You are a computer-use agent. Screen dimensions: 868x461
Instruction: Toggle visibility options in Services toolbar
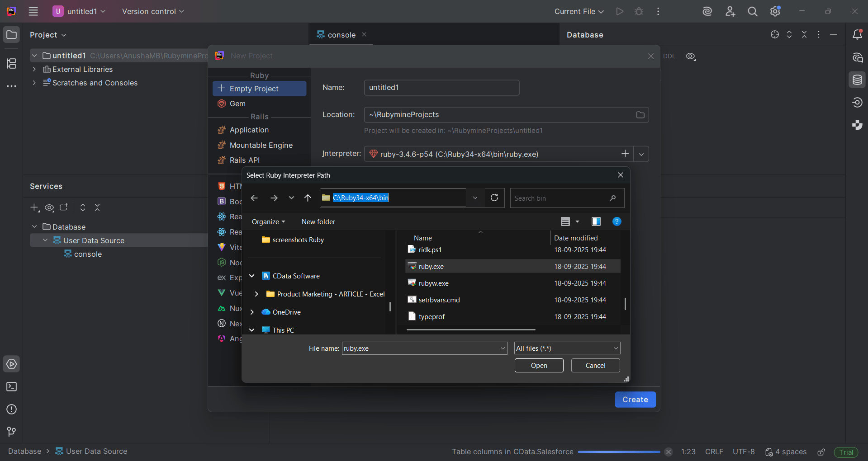tap(49, 207)
